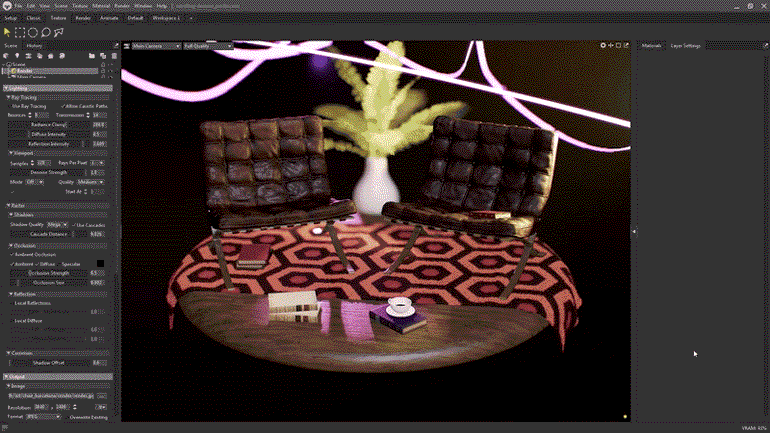Collapse the Reflection section
This screenshot has height=433, width=770.
(9, 294)
